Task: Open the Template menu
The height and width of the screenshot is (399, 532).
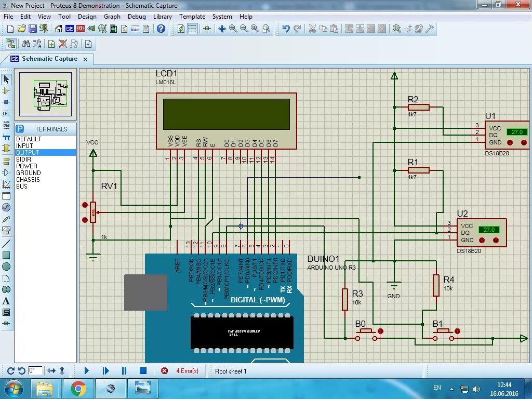Action: [192, 16]
